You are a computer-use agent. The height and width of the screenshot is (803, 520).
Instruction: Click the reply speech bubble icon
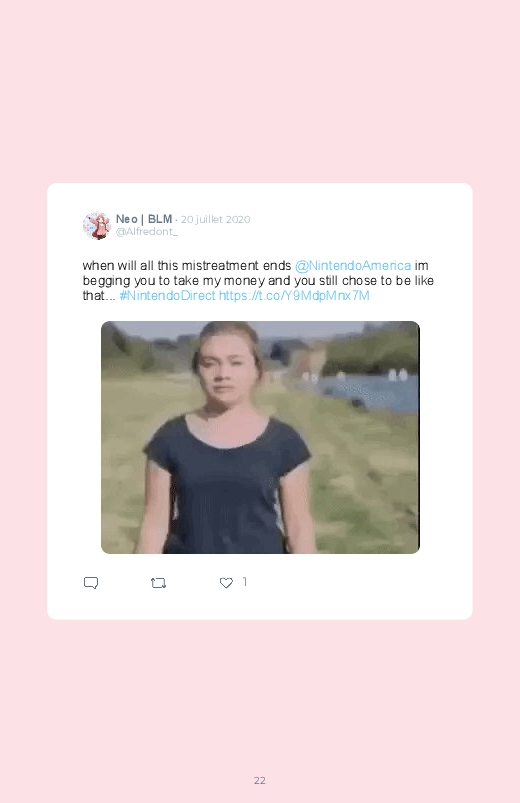(91, 583)
